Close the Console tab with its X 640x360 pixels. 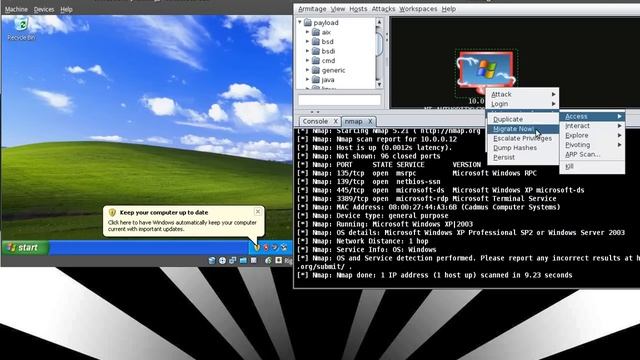[x=335, y=121]
